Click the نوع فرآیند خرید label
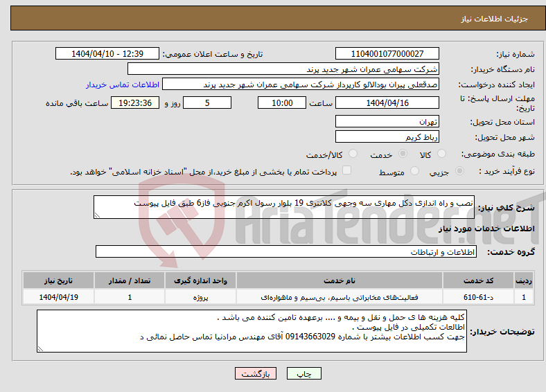Image resolution: width=546 pixels, height=392 pixels. coord(507,171)
